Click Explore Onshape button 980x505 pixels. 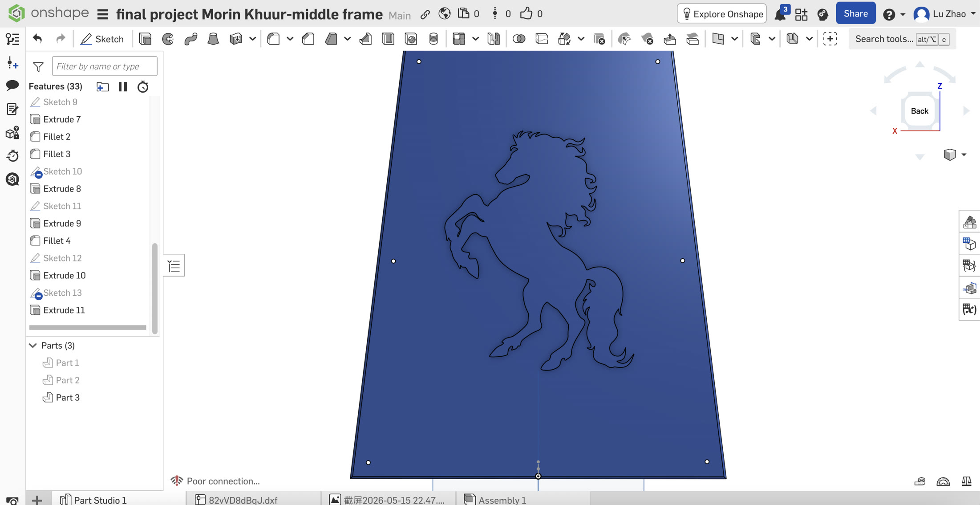[722, 14]
